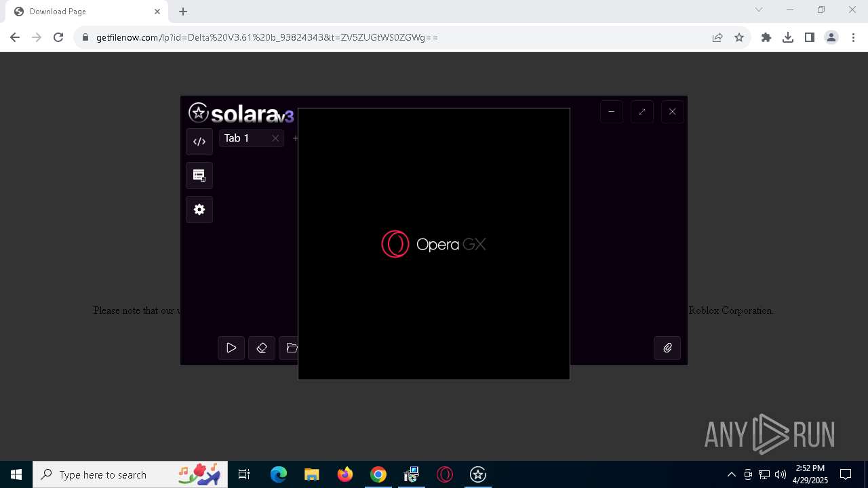Open Chrome three-dot menu
Image resolution: width=868 pixels, height=488 pixels.
click(853, 37)
